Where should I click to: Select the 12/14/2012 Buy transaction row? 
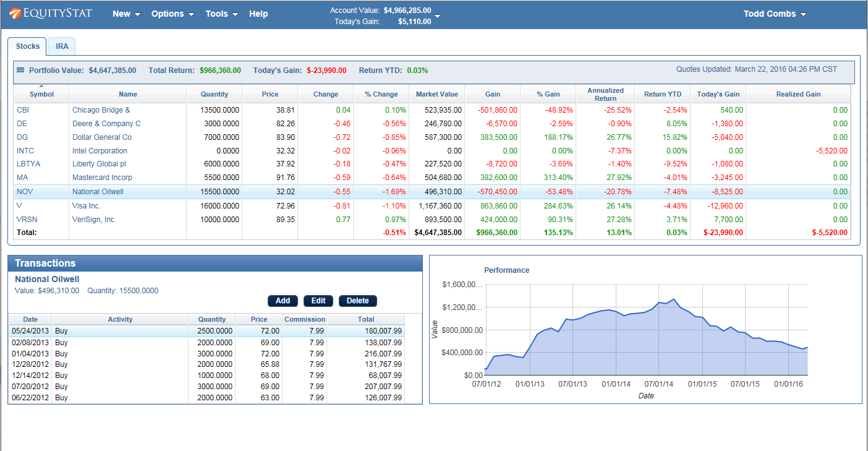tap(206, 376)
